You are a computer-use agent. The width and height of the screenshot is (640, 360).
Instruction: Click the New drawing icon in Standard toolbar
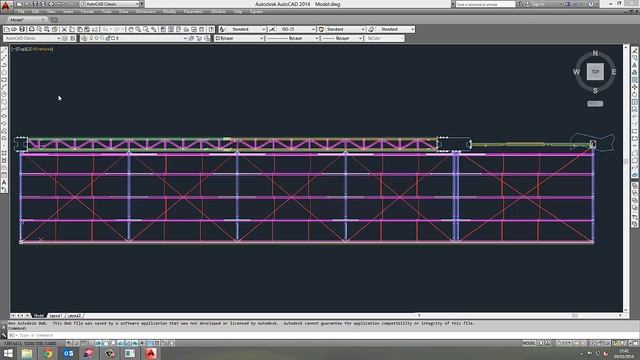pos(7,29)
